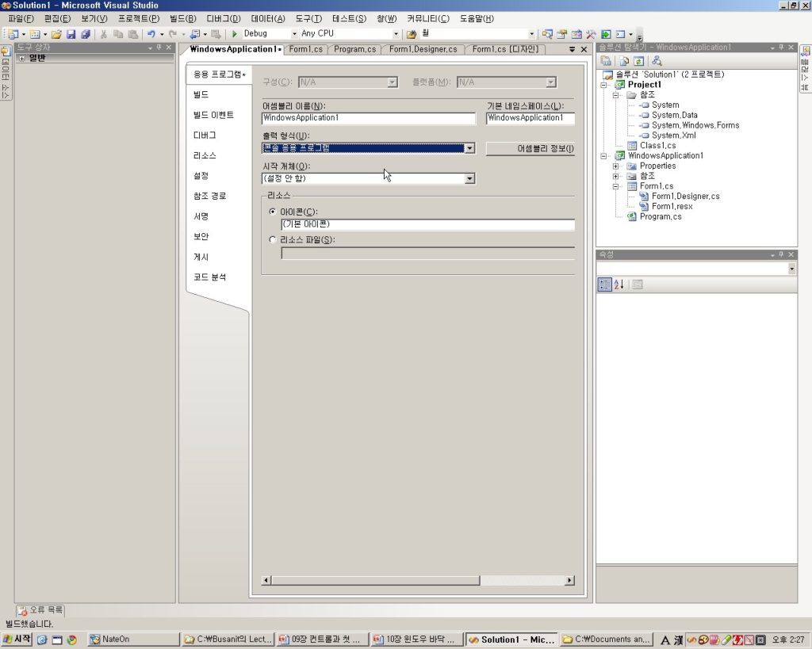Open the 도구(T) menu
This screenshot has height=649, width=812.
(x=308, y=19)
